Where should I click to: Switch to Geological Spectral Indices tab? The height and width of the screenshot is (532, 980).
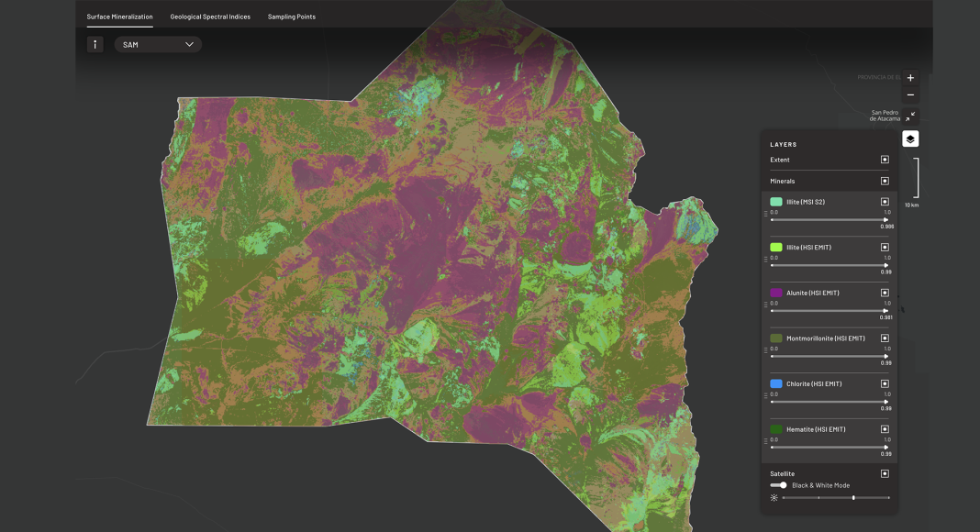pyautogui.click(x=210, y=17)
